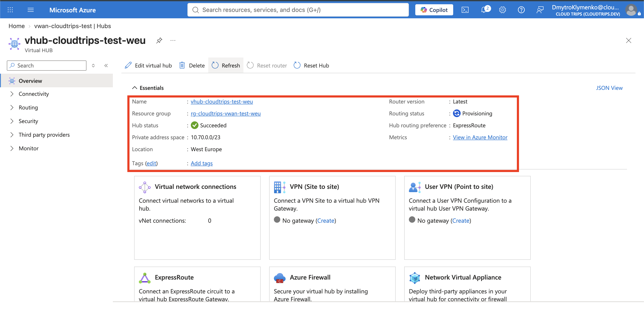Create a VPN Site to site gateway

326,221
